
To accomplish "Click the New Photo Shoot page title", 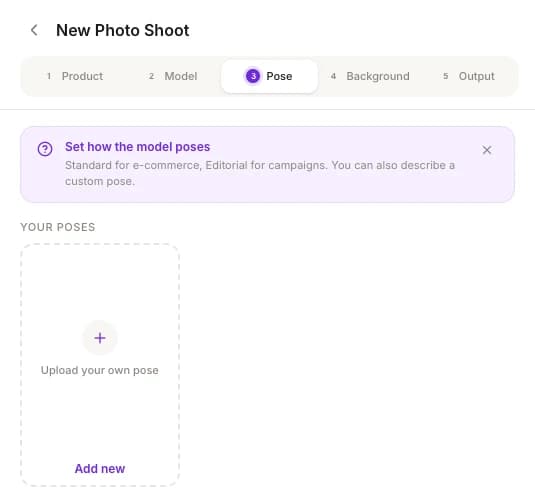I will click(x=122, y=30).
